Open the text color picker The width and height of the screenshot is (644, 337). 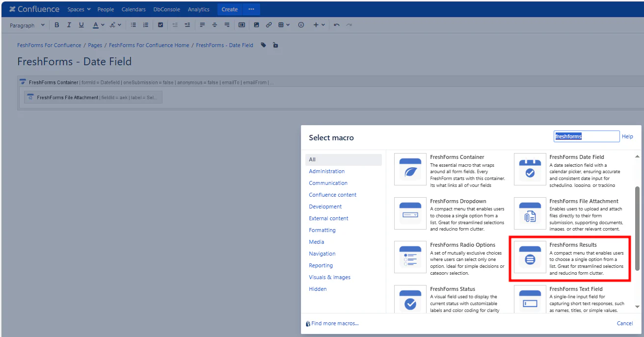98,25
